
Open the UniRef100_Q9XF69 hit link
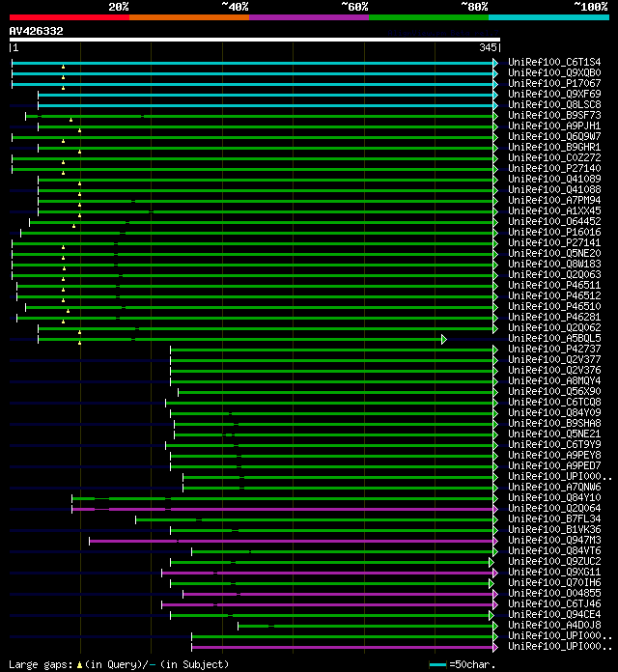click(554, 94)
